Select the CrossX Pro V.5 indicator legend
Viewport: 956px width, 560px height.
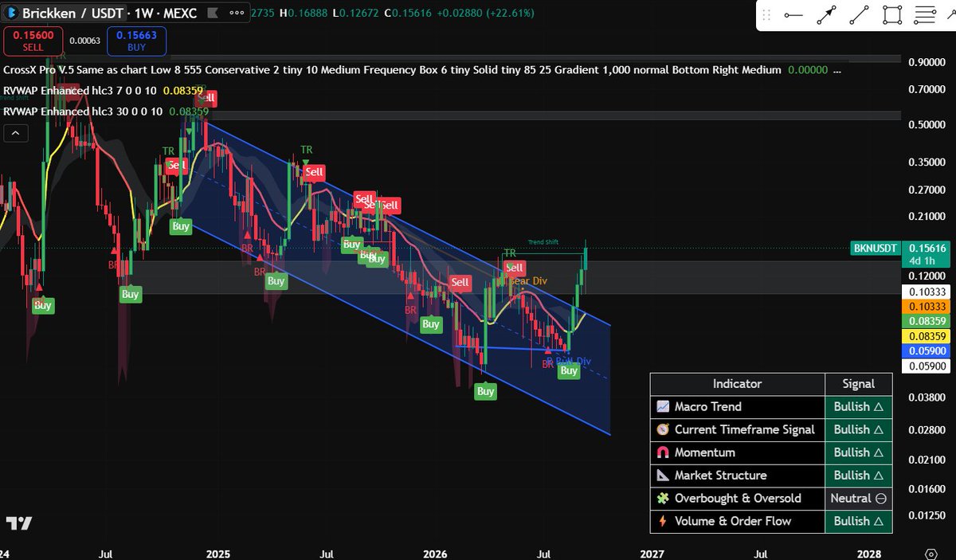pyautogui.click(x=392, y=70)
